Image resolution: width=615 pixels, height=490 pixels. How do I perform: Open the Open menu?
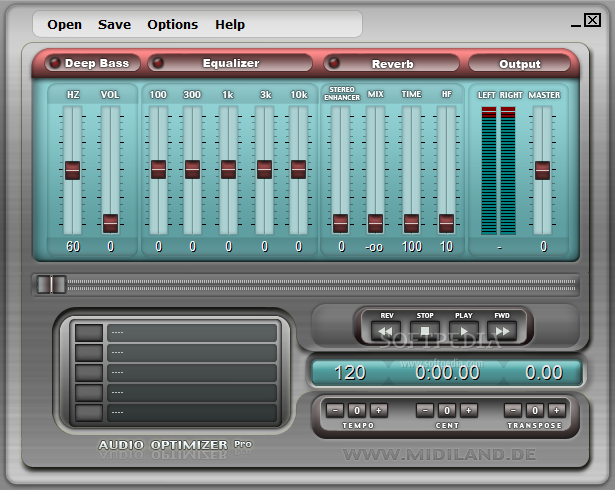[64, 25]
